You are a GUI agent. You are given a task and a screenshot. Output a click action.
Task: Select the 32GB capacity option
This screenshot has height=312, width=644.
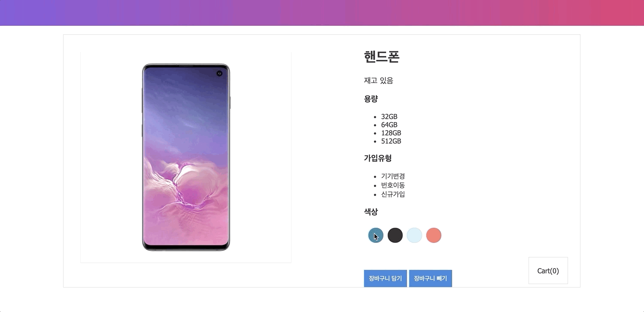389,116
